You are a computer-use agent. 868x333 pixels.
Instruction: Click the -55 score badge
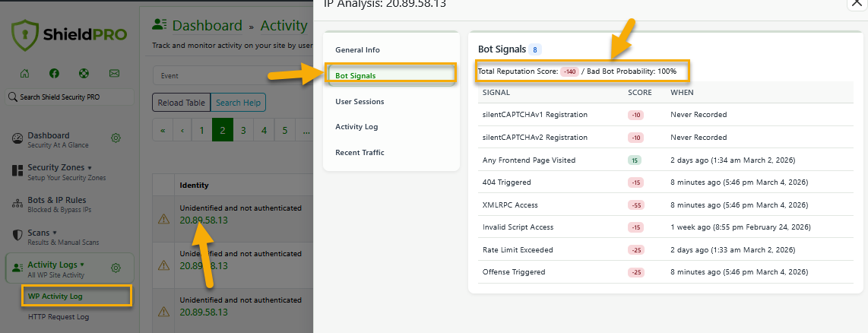635,205
